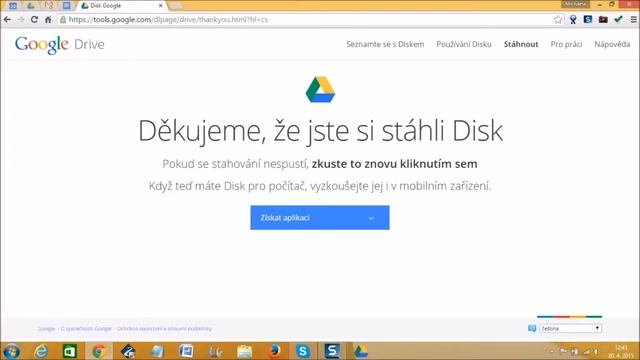Screen dimensions: 640x360
Task: Open the Čeština language dropdown
Action: [x=570, y=328]
